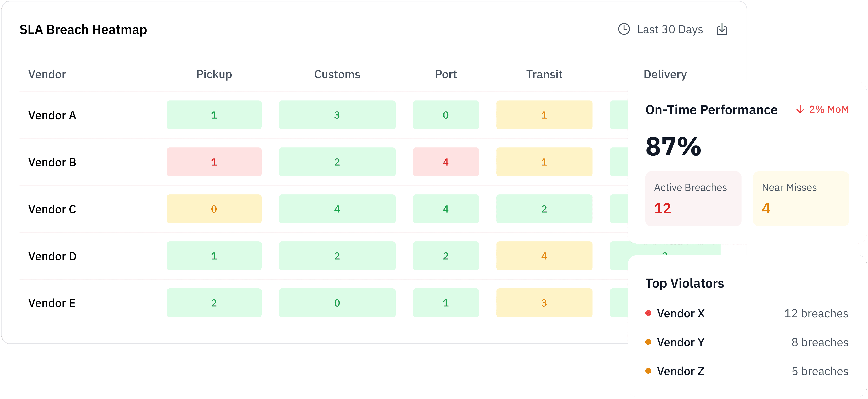Click the clock icon beside Last 30 Days
868x399 pixels.
(624, 29)
